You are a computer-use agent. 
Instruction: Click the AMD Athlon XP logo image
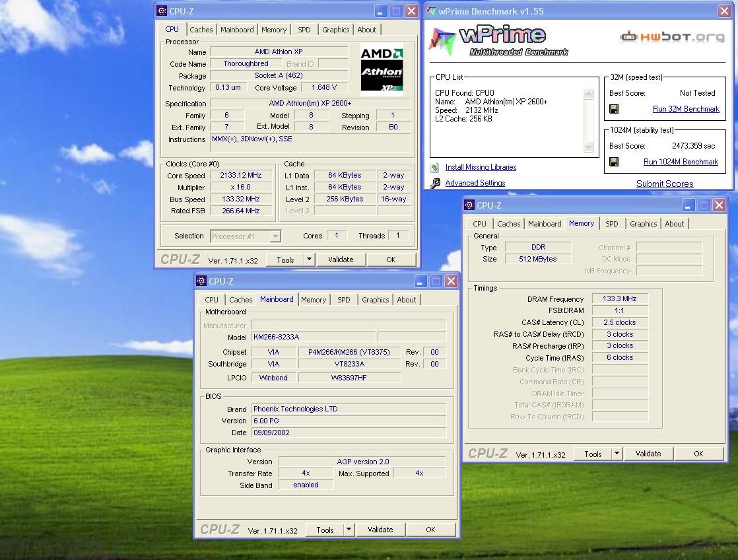click(382, 70)
